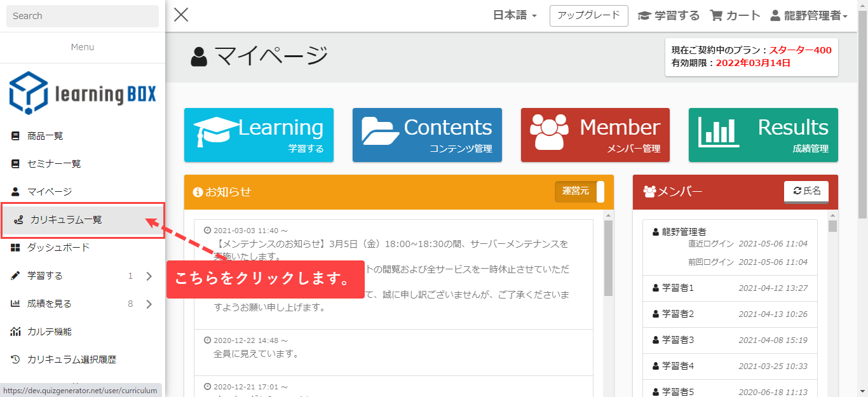The height and width of the screenshot is (397, 868).
Task: Click the アップグレード button
Action: click(588, 16)
